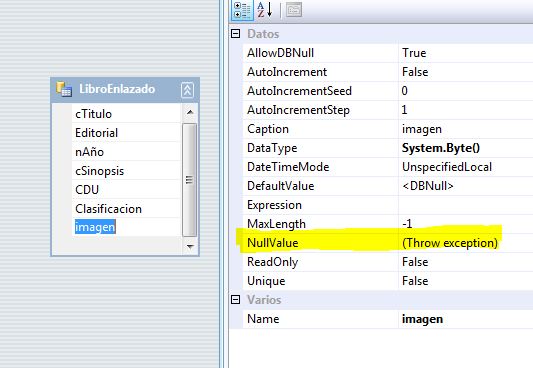Collapse the Datos property category
Viewport: 533px width, 368px height.
236,34
